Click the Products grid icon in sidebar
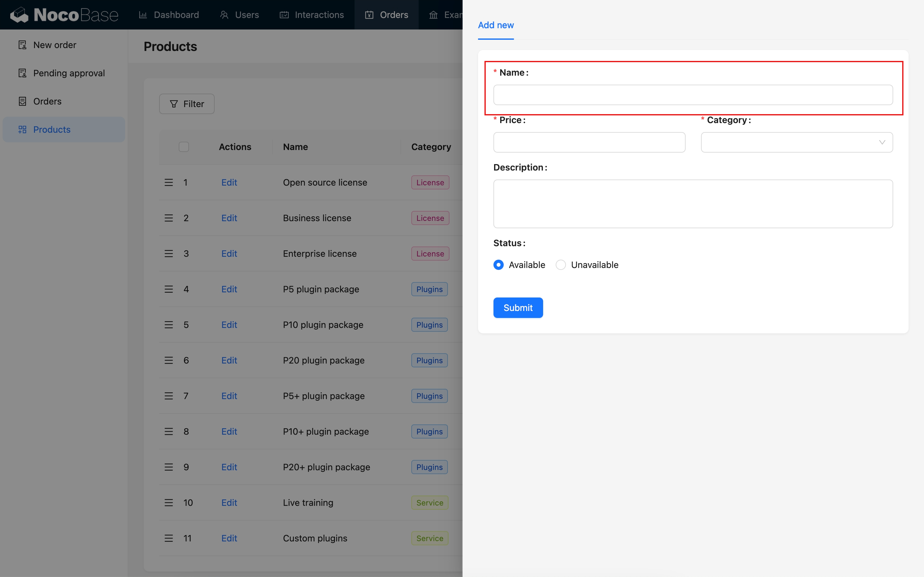This screenshot has height=577, width=924. pyautogui.click(x=22, y=130)
